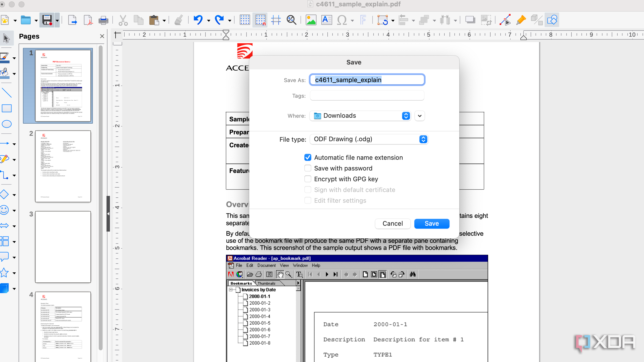Click the Print icon in toolbar
Image resolution: width=644 pixels, height=362 pixels.
click(x=103, y=20)
